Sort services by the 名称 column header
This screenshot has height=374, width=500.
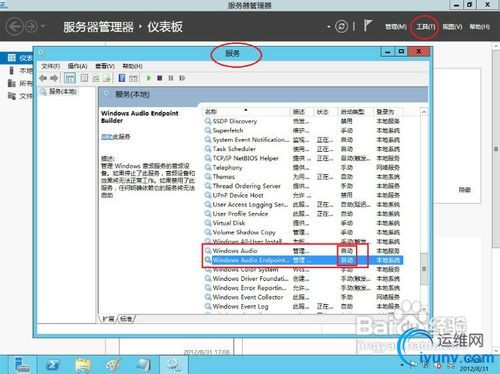[246, 112]
